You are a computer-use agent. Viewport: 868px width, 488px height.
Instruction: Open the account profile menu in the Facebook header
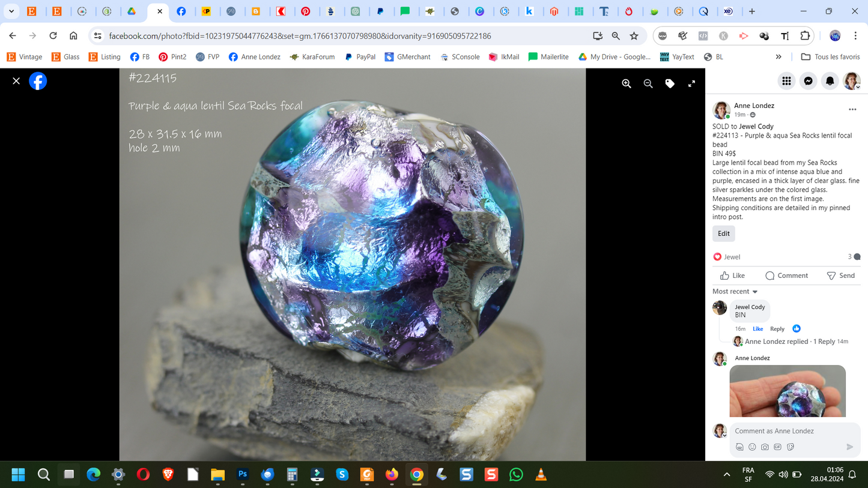point(852,81)
